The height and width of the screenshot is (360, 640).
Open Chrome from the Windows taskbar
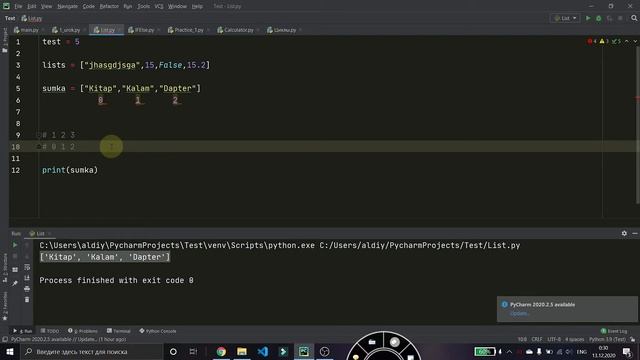pos(221,351)
